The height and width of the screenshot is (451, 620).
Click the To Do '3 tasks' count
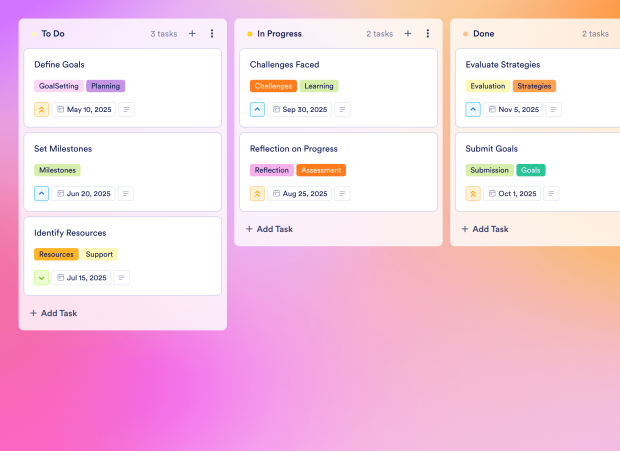[164, 34]
